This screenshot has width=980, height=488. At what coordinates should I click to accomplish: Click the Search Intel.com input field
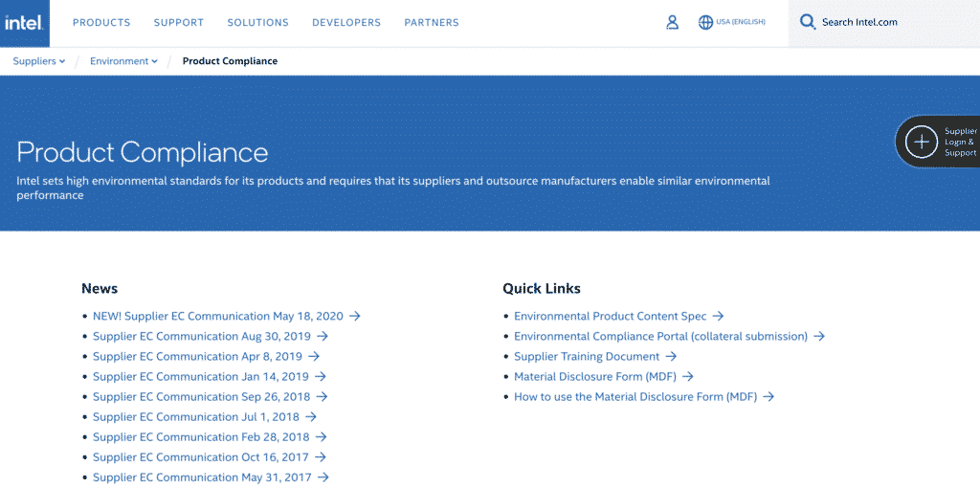point(883,23)
